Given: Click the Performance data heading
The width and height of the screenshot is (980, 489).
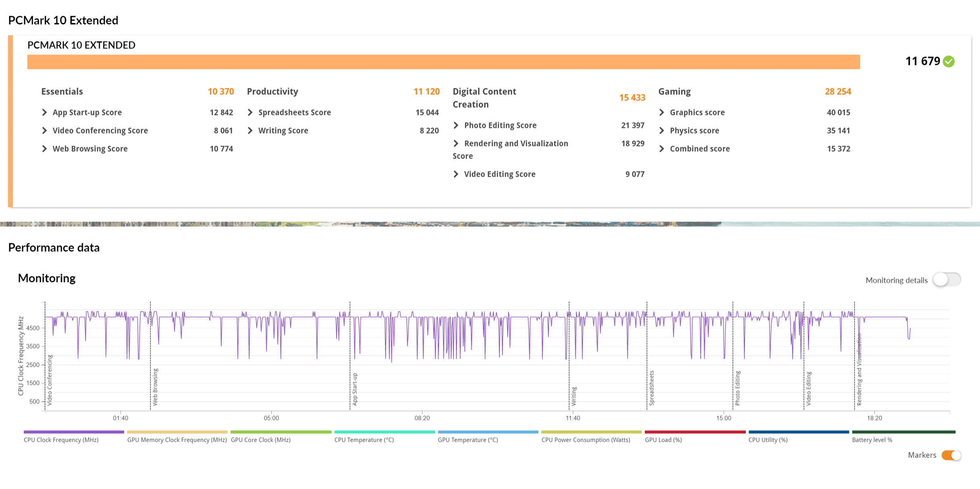Looking at the screenshot, I should pyautogui.click(x=54, y=247).
